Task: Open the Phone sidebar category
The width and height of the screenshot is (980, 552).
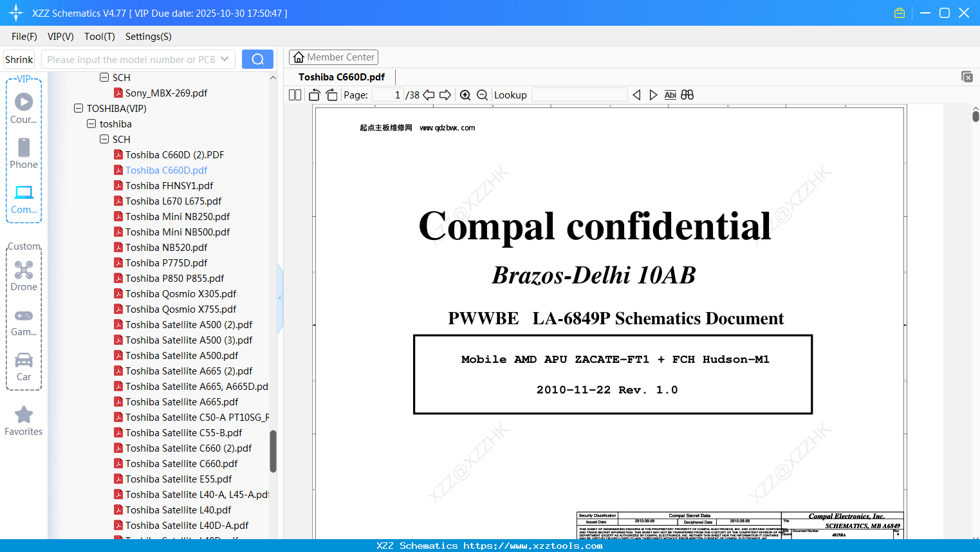Action: tap(24, 153)
